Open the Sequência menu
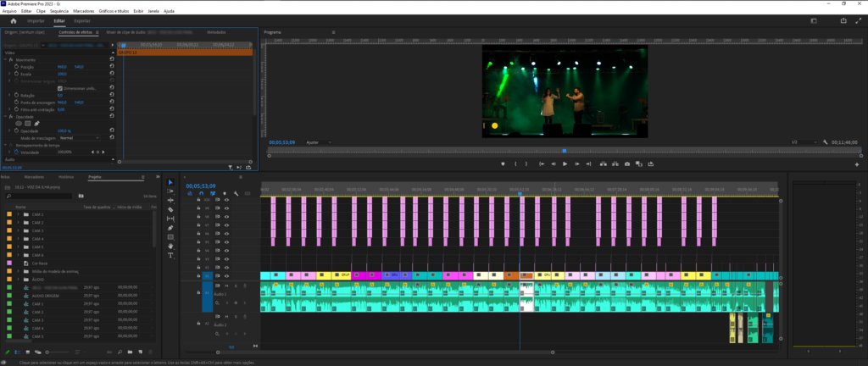868x366 pixels. (x=59, y=11)
